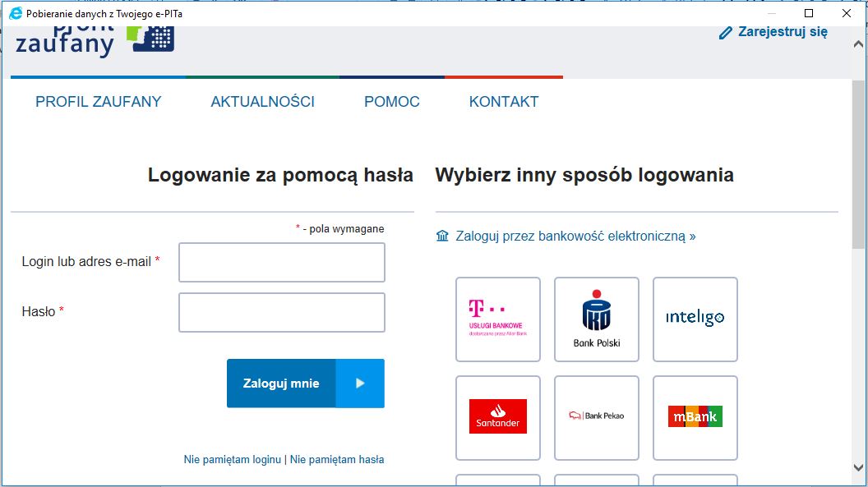The image size is (868, 487).
Task: Focus the Login lub adres e-mail field
Action: coord(281,262)
